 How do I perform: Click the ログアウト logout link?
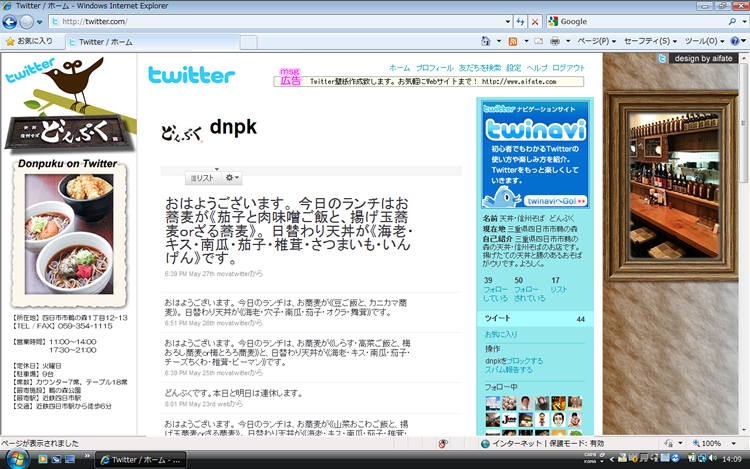point(568,68)
